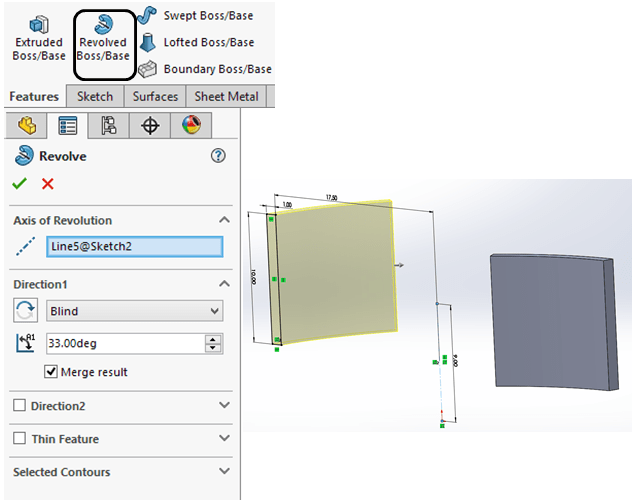Uncheck the Merge result checkbox
Screen dimensions: 632x500
(x=52, y=372)
